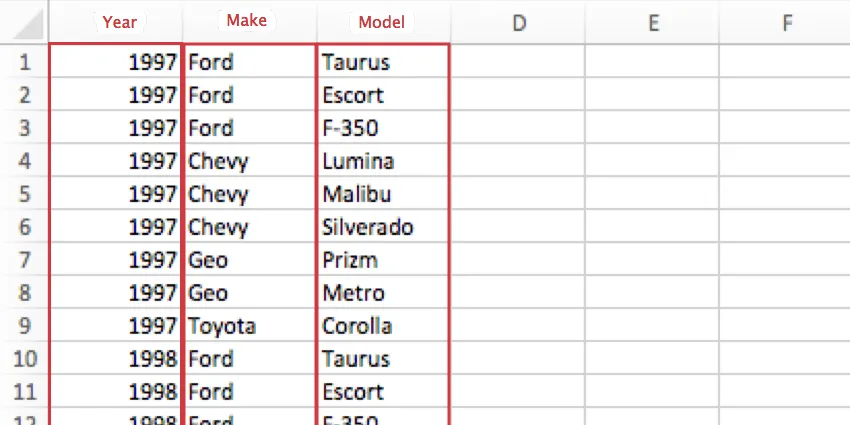850x425 pixels.
Task: Select the Toyota cell
Action: (222, 326)
